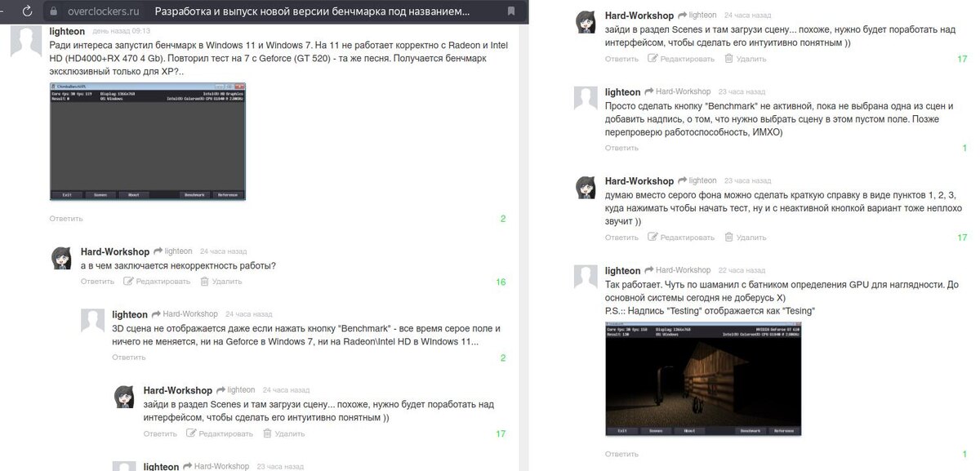980x471 pixels.
Task: Click the bookmark icon in the address bar
Action: tap(511, 11)
